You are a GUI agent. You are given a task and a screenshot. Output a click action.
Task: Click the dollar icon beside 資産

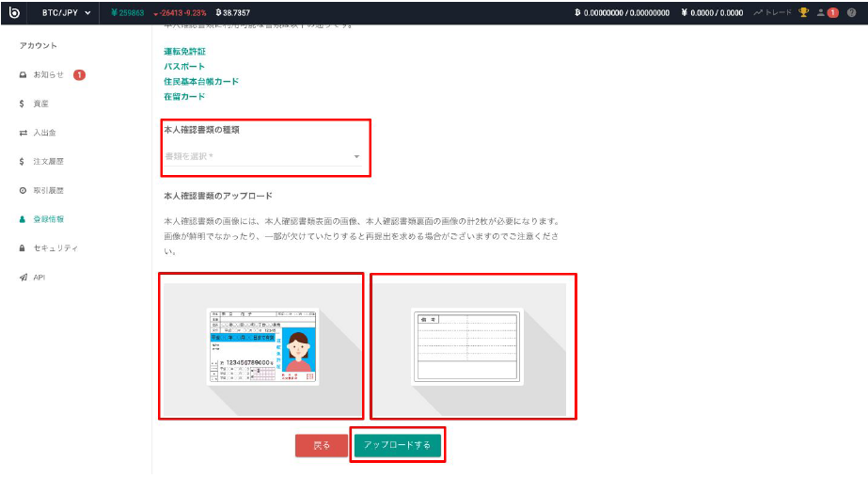(x=22, y=104)
